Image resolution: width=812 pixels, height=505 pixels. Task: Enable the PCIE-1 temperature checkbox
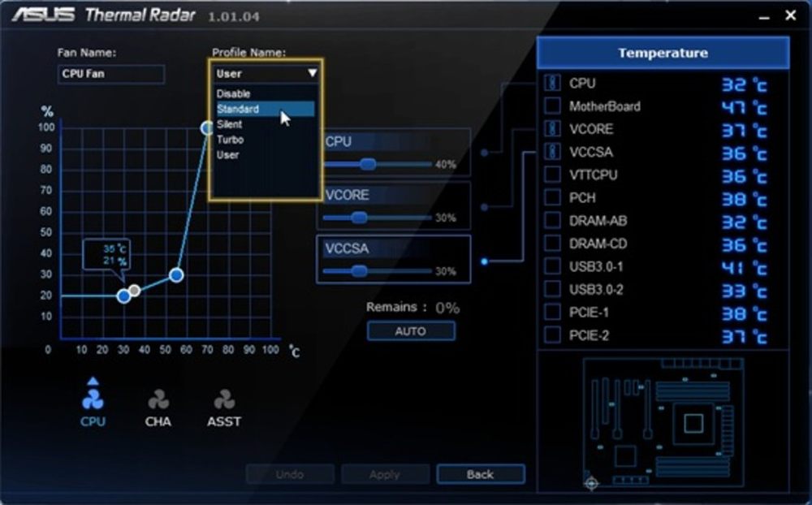coord(552,312)
